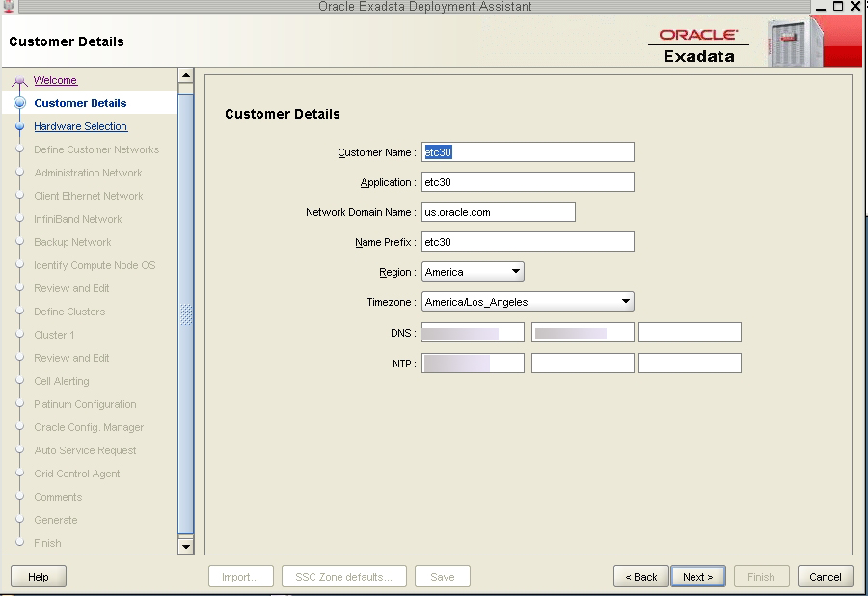
Task: Click the SSC Zone defaults button
Action: point(343,576)
